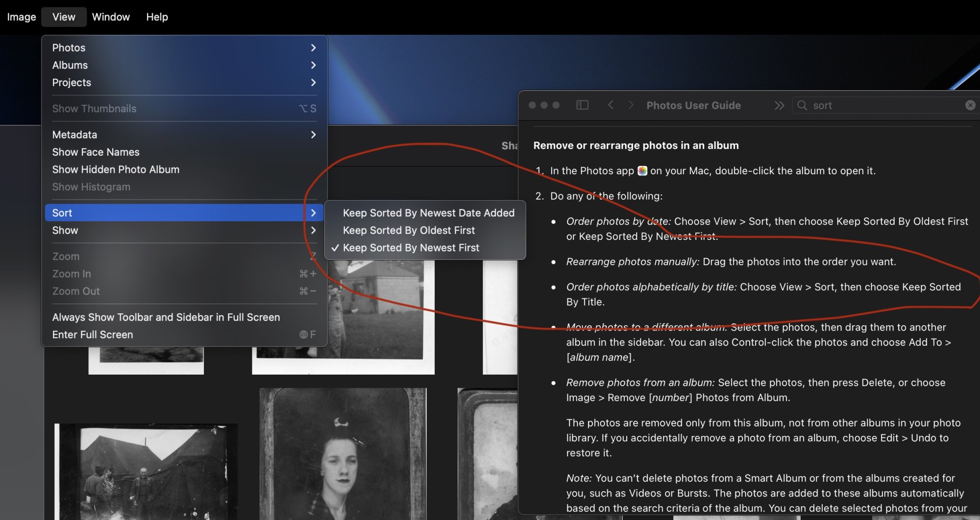Choose Always Show Toolbar and Sidebar in Full Screen
Screen dimensions: 980x520
[184, 317]
